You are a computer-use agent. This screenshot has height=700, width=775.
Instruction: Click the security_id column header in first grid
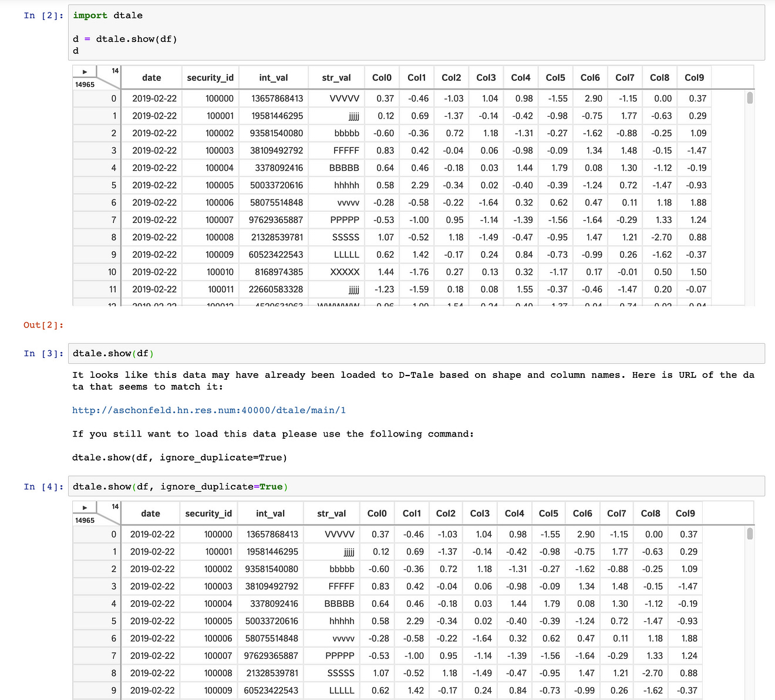pos(210,77)
